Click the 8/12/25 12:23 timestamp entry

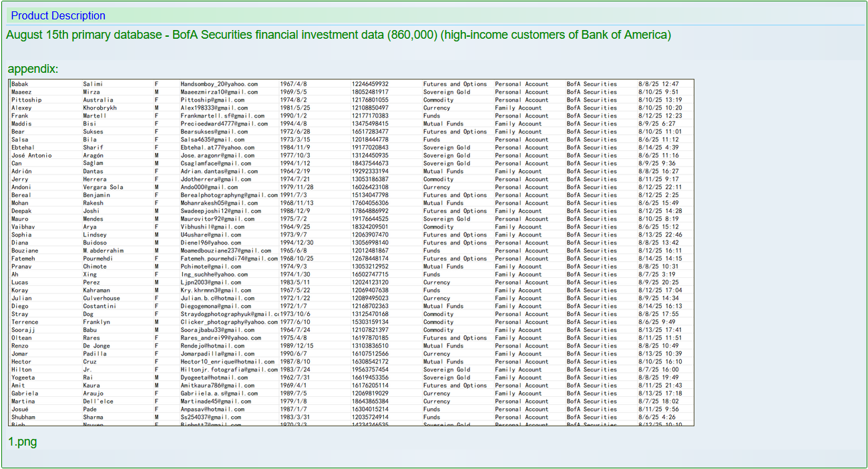click(660, 116)
